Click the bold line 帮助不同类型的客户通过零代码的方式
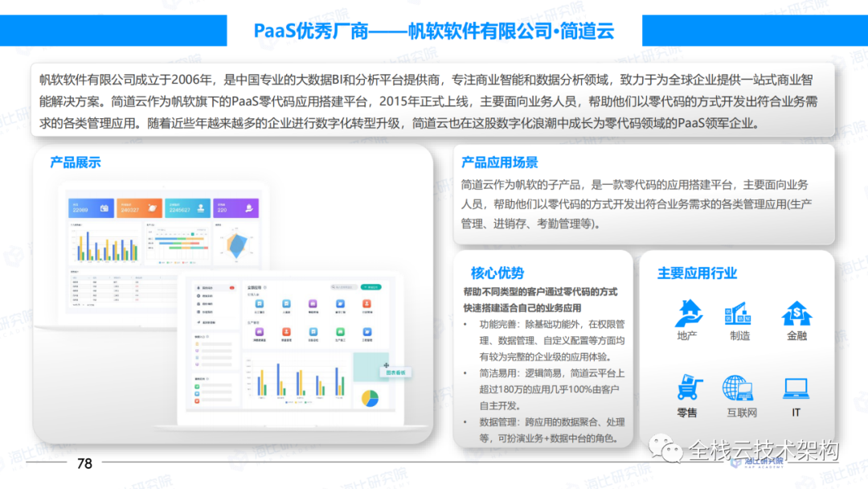Viewport: 868px width, 489px height. pyautogui.click(x=540, y=292)
